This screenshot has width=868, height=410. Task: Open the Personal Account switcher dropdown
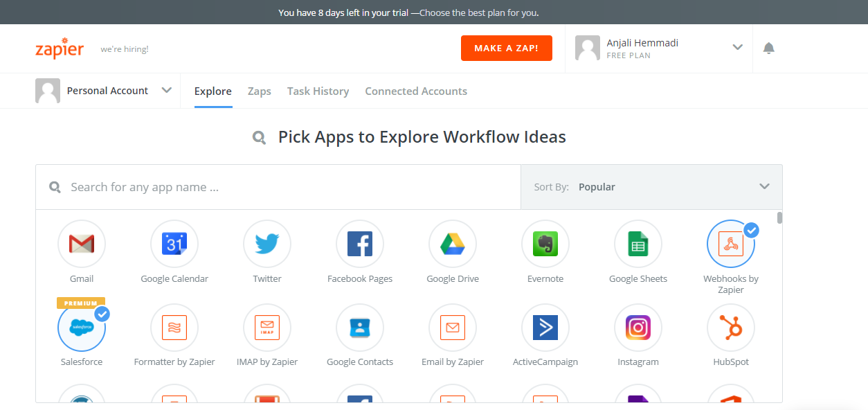point(104,91)
